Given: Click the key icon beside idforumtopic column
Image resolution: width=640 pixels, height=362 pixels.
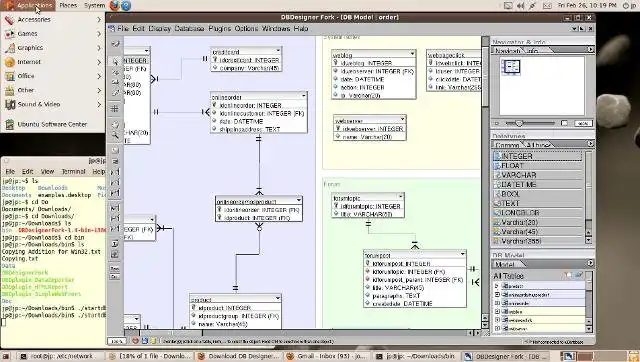Looking at the screenshot, I should [x=336, y=206].
